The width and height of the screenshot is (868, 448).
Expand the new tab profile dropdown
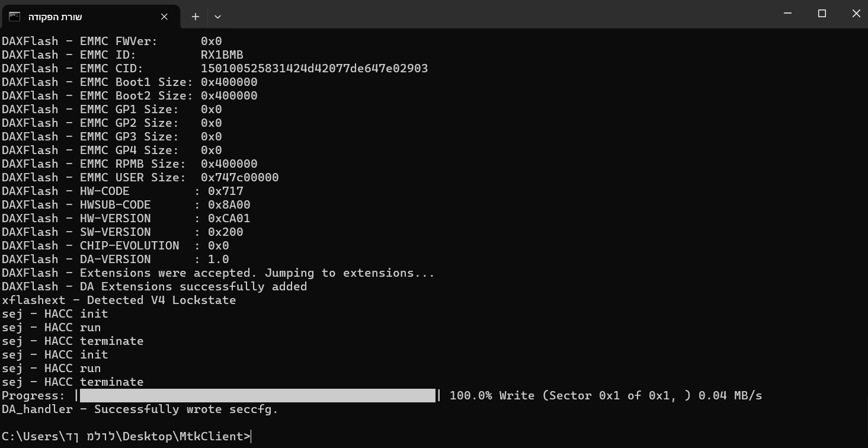point(217,17)
